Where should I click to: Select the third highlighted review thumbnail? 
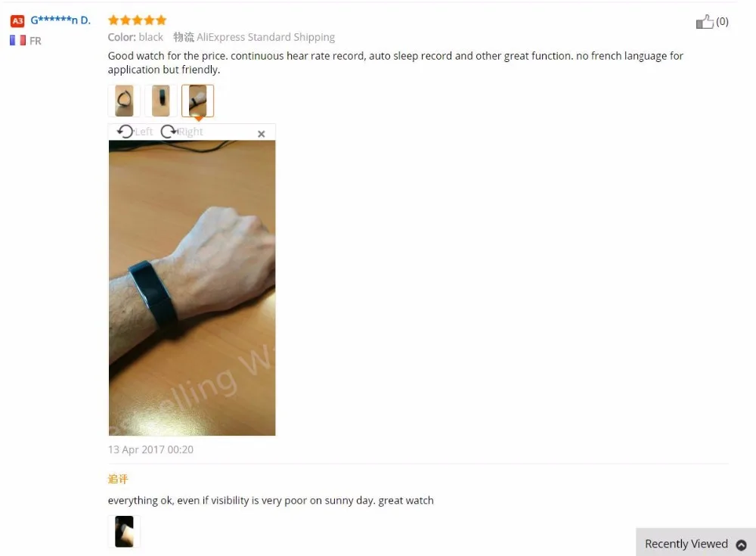pyautogui.click(x=197, y=101)
